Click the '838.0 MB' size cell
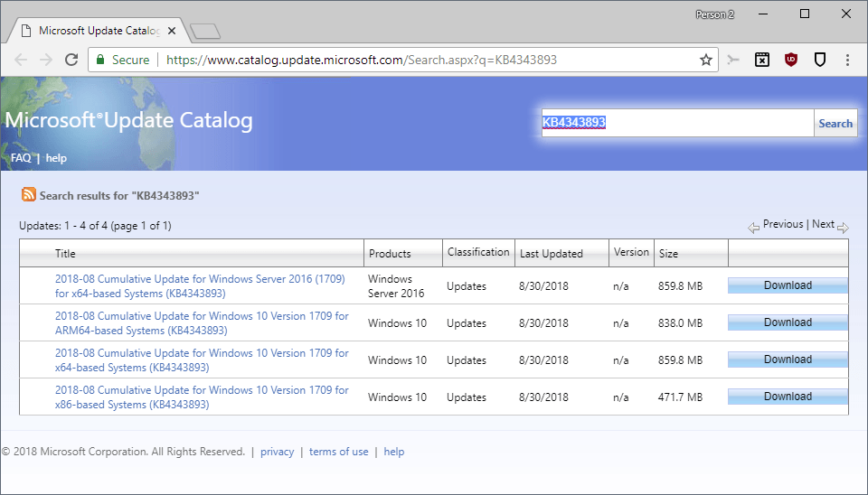The width and height of the screenshot is (868, 495). click(680, 323)
